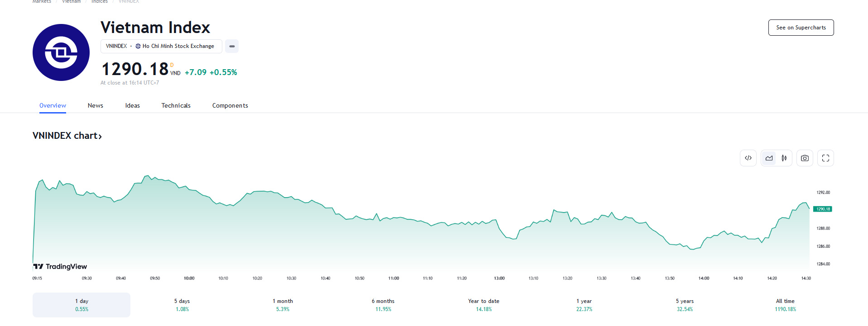
Task: Click the 13:00 marker on the time axis
Action: pyautogui.click(x=499, y=278)
